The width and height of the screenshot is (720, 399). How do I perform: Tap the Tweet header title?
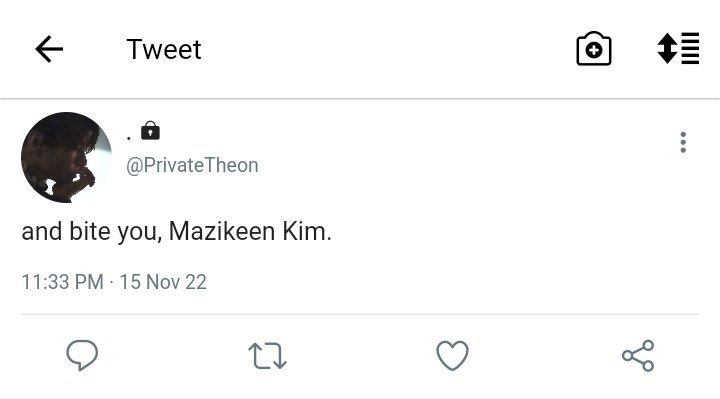(164, 49)
